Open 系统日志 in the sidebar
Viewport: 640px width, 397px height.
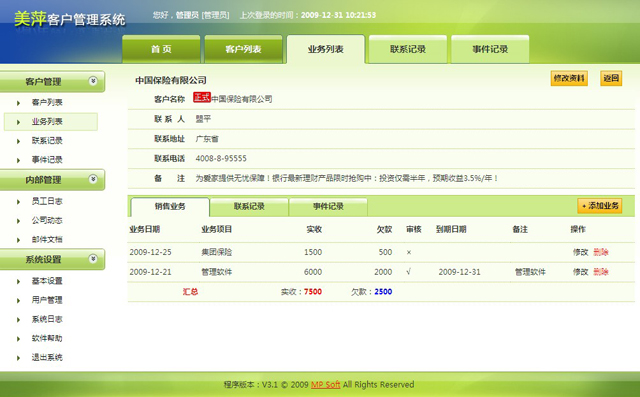(47, 319)
